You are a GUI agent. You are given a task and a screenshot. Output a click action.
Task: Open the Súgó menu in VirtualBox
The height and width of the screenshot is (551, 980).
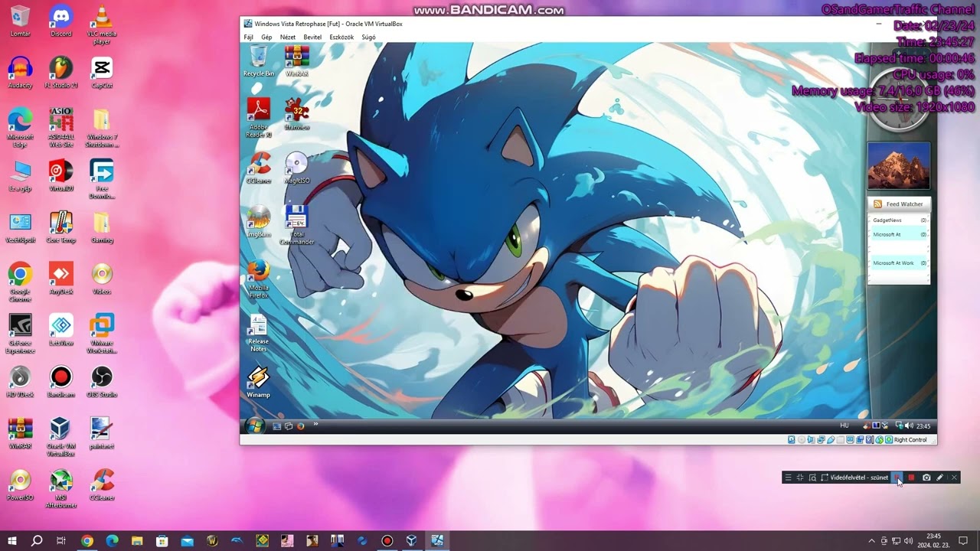368,37
